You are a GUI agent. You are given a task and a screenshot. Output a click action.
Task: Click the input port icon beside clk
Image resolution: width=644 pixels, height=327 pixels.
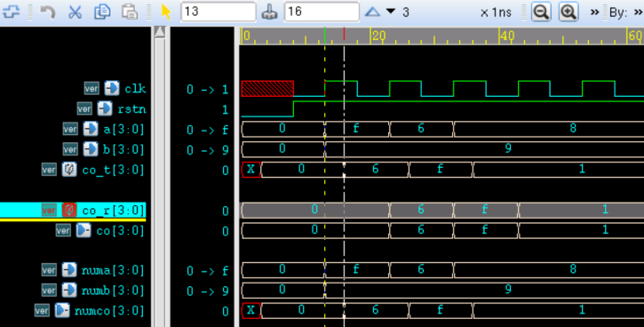pyautogui.click(x=111, y=88)
